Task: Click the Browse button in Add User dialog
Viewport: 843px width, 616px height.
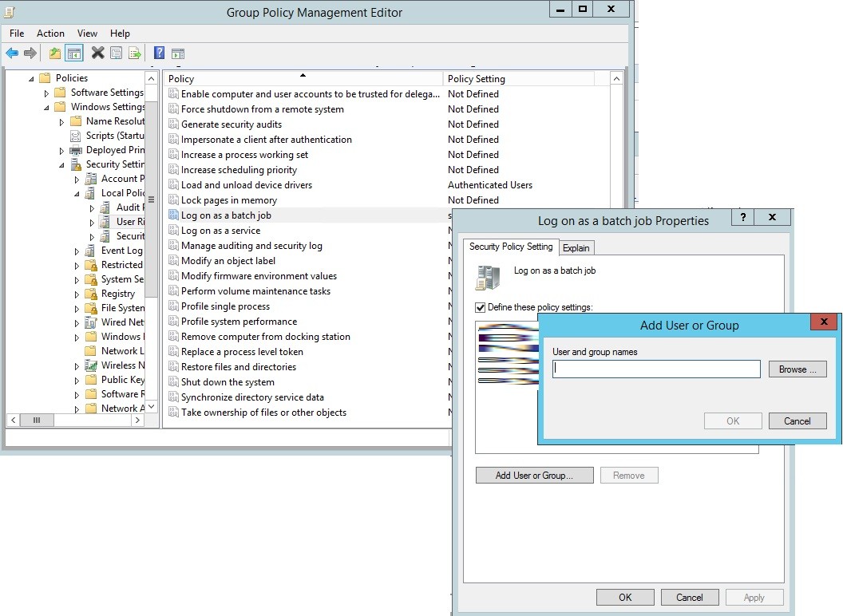Action: 797,369
